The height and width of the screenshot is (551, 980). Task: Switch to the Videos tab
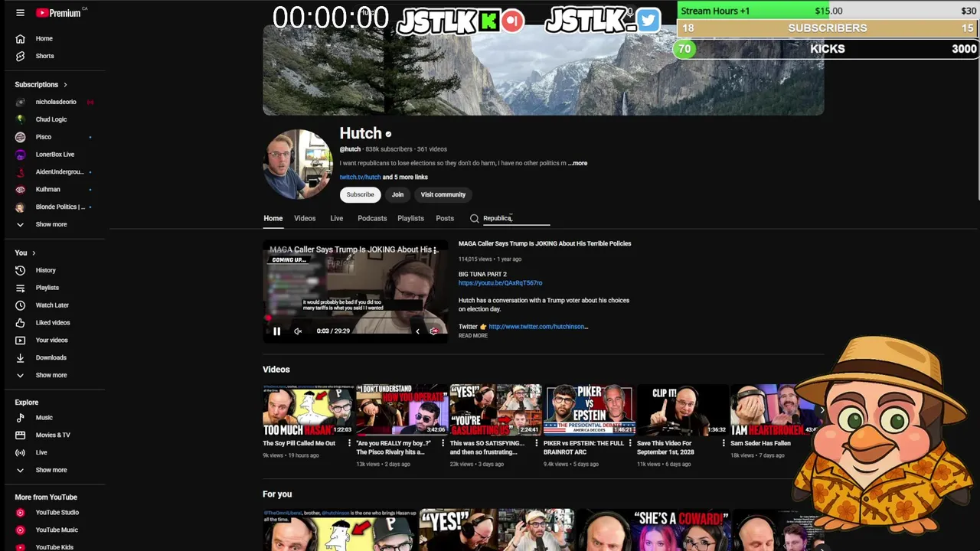click(305, 218)
